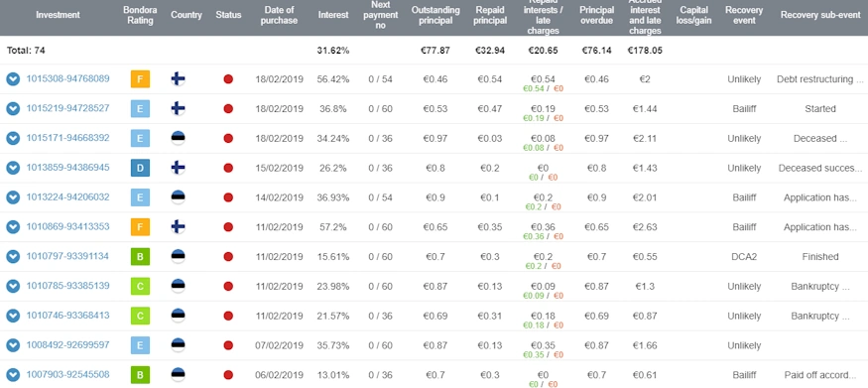This screenshot has width=868, height=388.
Task: Open investment link 1015219-94728527
Action: (68, 108)
